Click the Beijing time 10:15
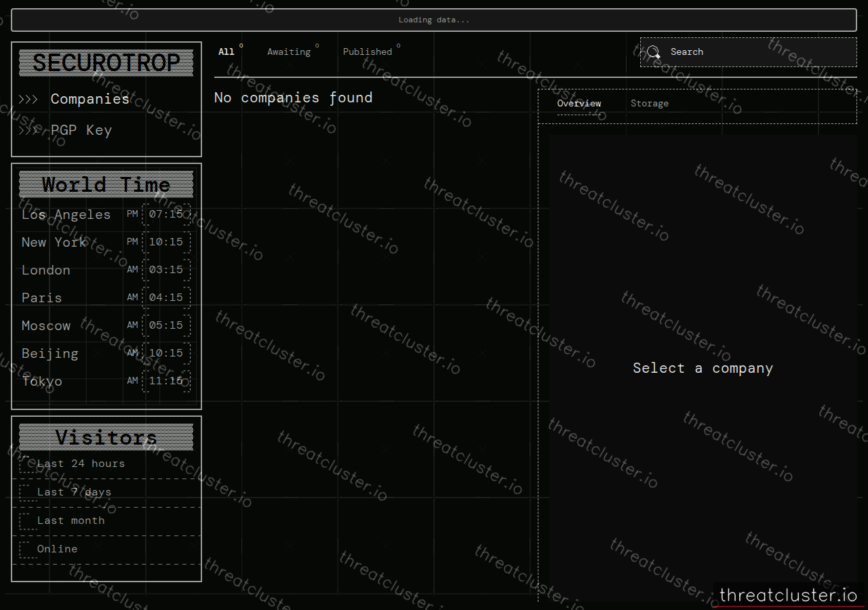868x610 pixels. [166, 353]
